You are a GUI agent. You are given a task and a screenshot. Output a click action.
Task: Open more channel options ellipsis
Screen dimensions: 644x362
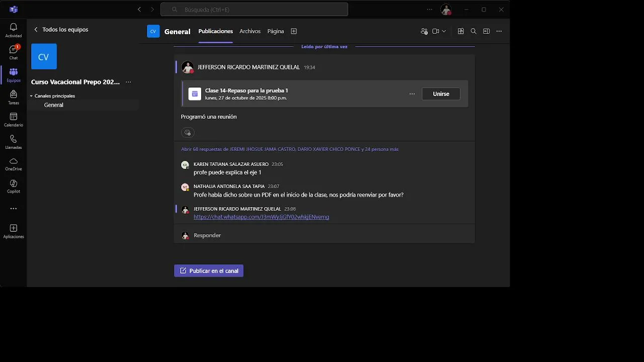[x=499, y=31]
